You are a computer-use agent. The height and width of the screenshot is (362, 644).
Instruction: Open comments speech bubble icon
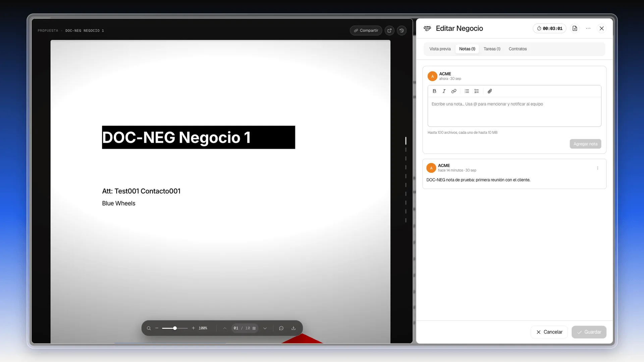point(281,328)
